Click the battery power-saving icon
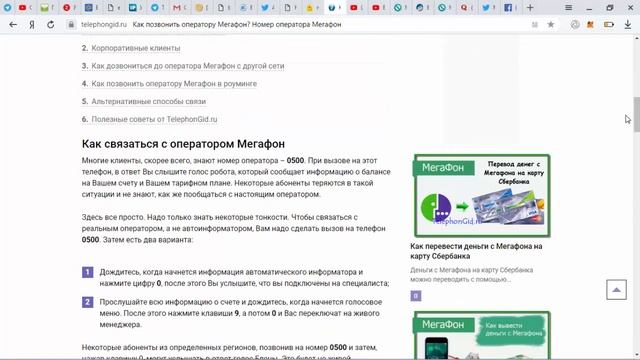This screenshot has width=640, height=360. pos(609,24)
